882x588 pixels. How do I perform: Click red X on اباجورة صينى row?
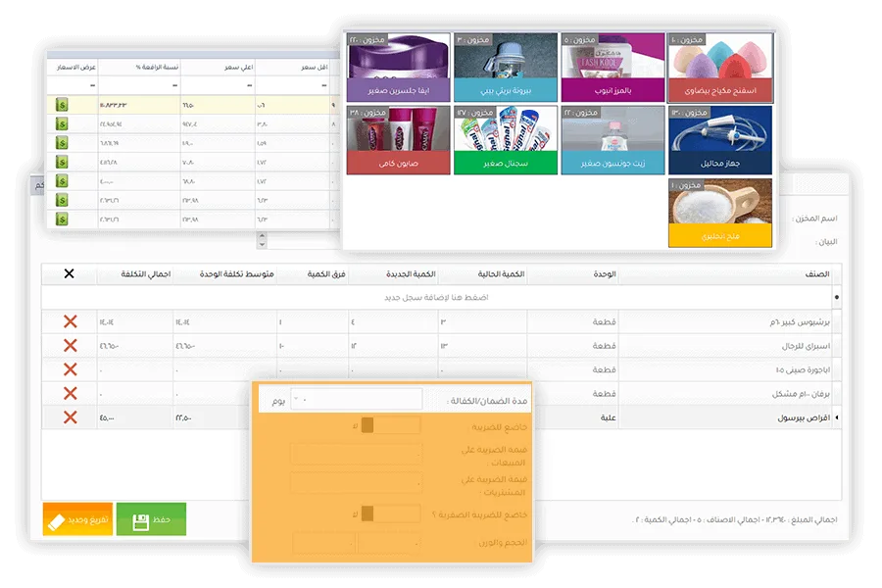(x=70, y=369)
